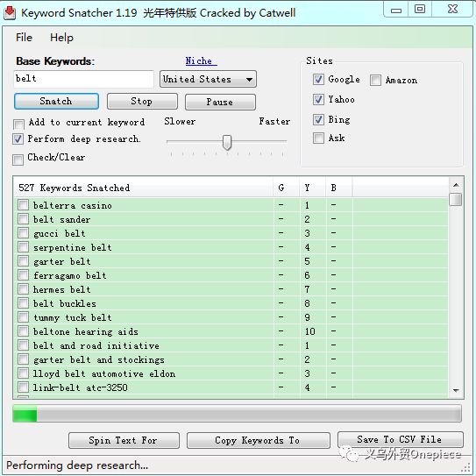Check the Ask site checkbox
The image size is (476, 476).
click(x=318, y=138)
